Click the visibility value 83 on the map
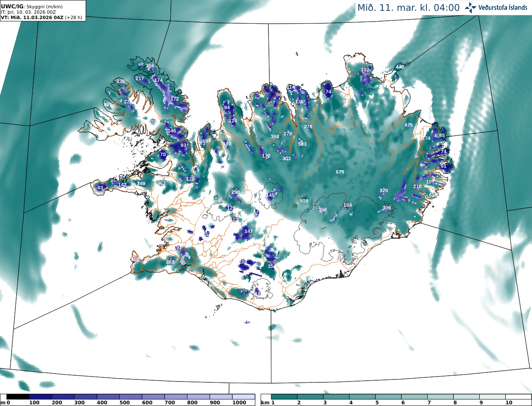Viewport: 532px width, 406px height. coord(100,188)
